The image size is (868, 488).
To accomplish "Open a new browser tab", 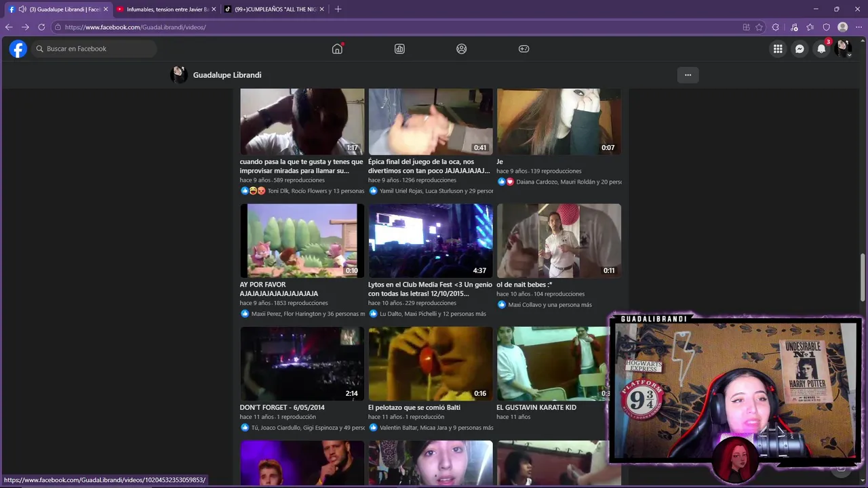I will tap(338, 9).
